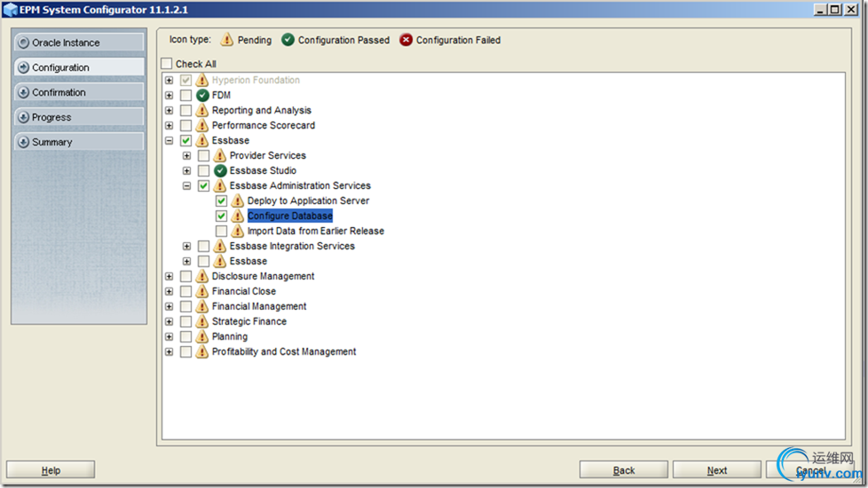868x488 pixels.
Task: Uncheck the top-level Essbase checkbox
Action: pyautogui.click(x=186, y=140)
